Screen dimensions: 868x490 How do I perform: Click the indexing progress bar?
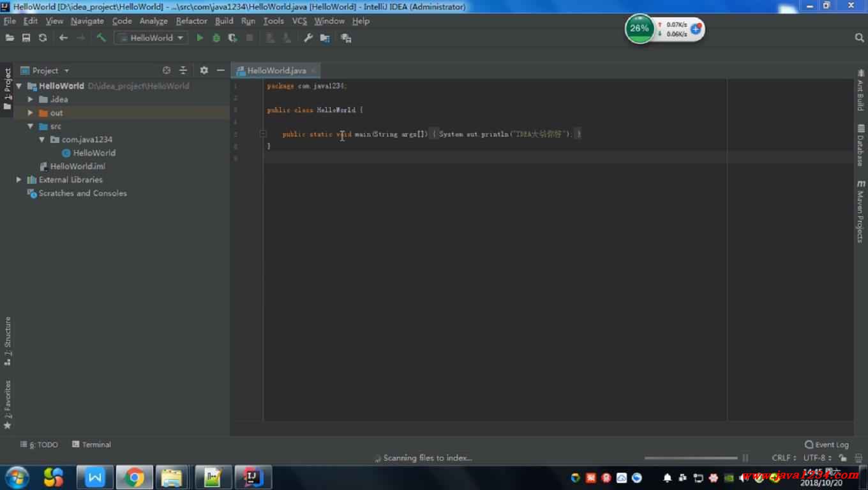click(691, 458)
